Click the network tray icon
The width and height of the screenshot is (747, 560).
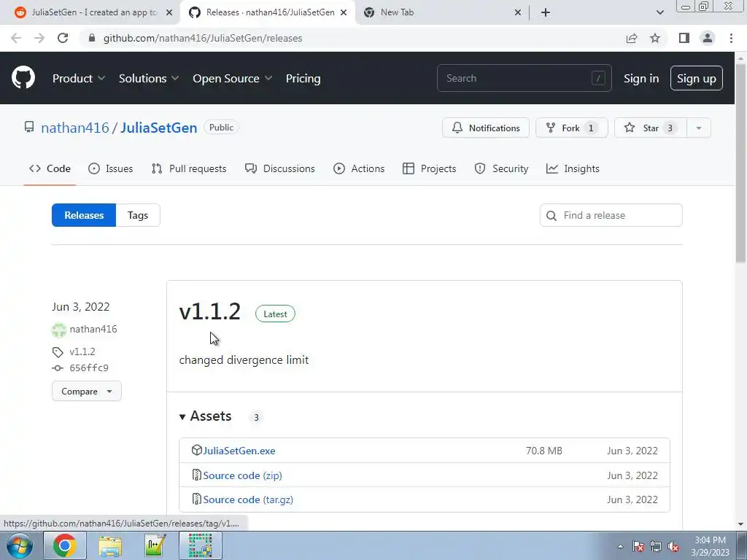click(656, 547)
